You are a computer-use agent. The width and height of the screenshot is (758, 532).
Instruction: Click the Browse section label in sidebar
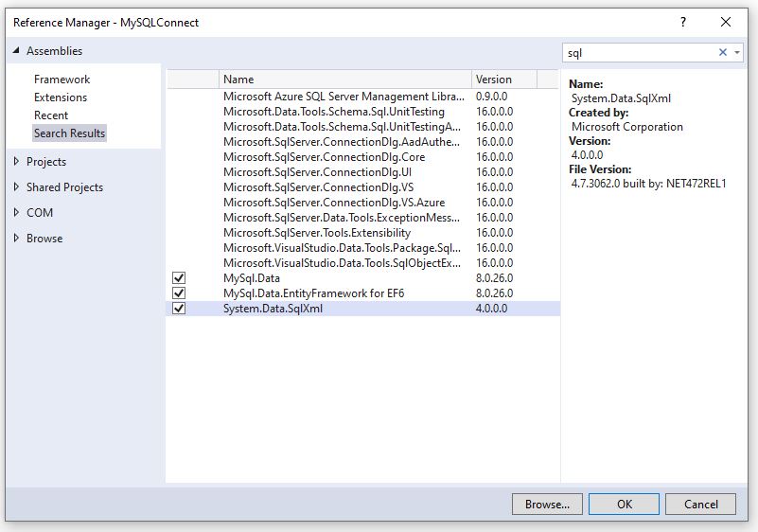pos(44,239)
